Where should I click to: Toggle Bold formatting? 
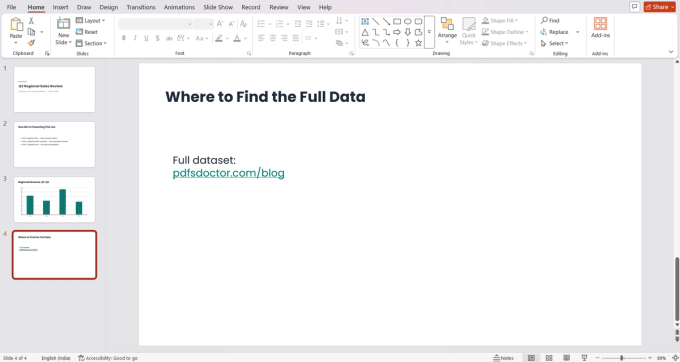pyautogui.click(x=124, y=38)
